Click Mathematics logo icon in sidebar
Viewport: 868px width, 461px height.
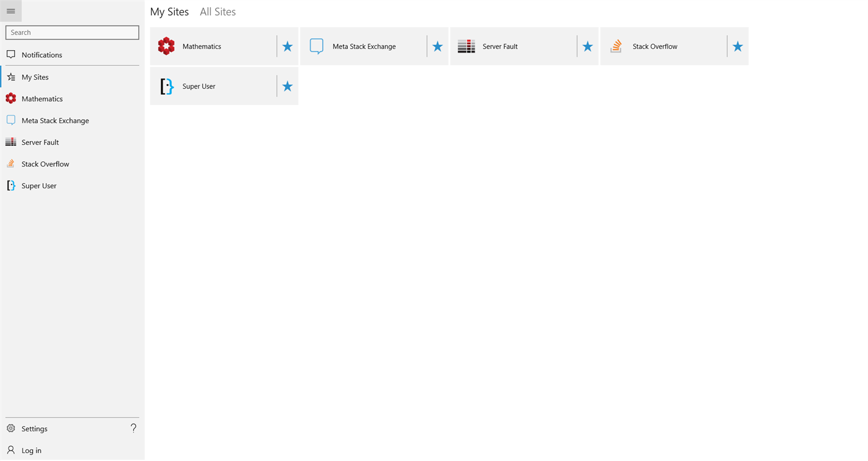point(11,98)
